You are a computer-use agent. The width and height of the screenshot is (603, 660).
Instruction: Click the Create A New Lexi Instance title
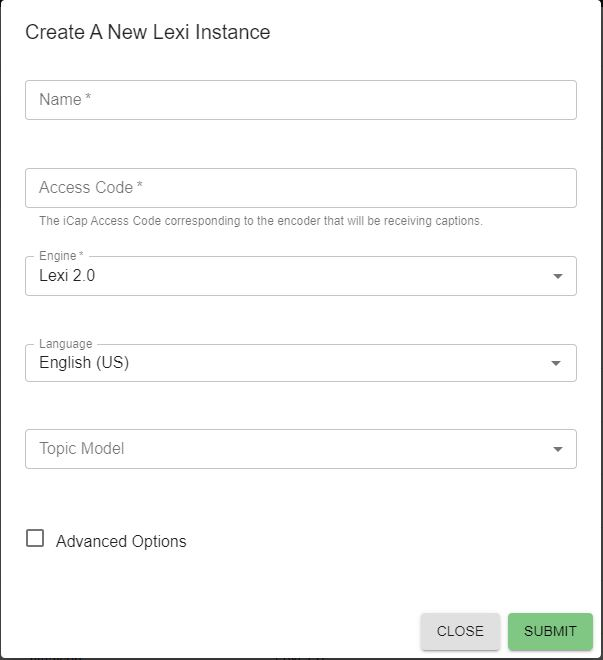pyautogui.click(x=147, y=32)
